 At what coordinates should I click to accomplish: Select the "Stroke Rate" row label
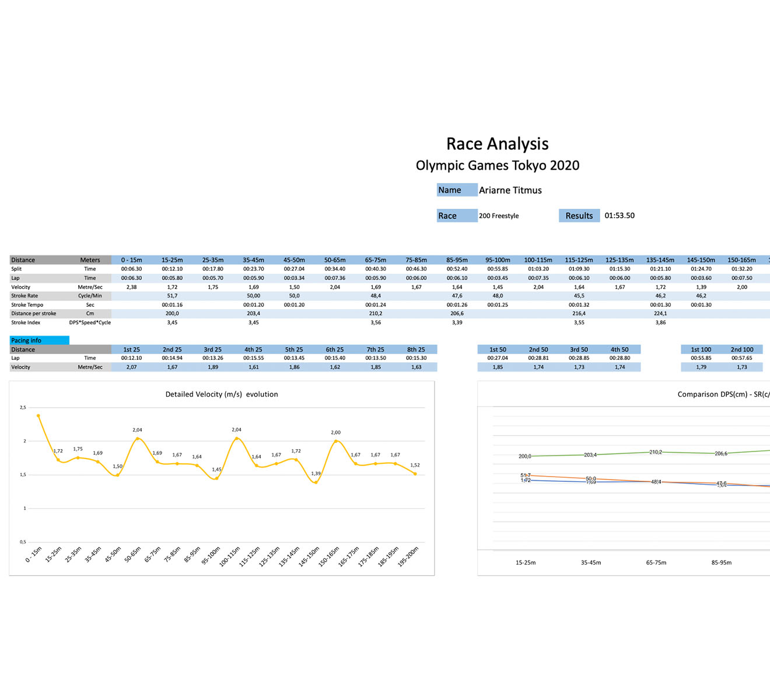click(x=24, y=296)
